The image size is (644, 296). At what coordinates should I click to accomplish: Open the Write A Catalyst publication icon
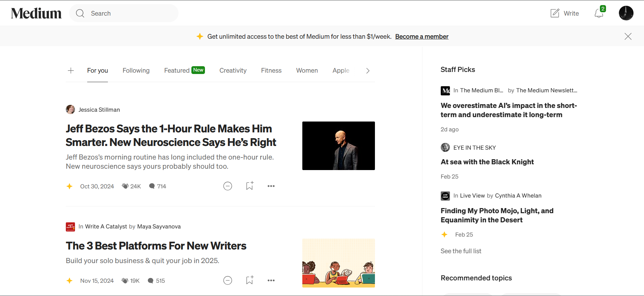coord(70,227)
